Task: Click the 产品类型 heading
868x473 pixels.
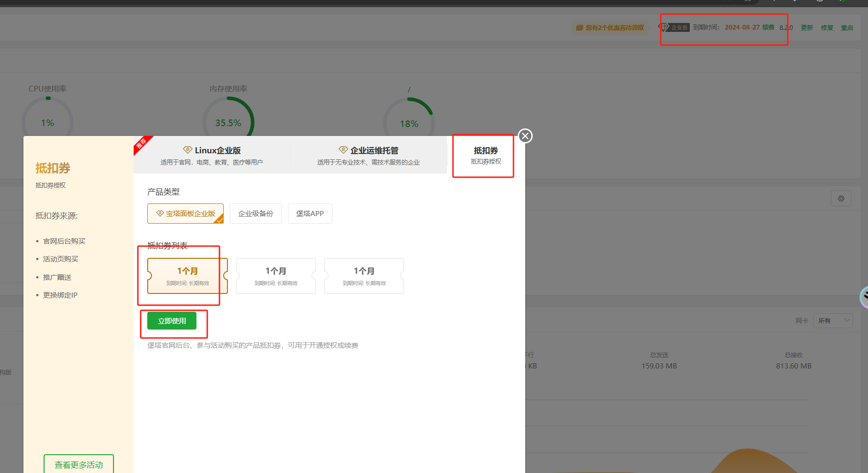Action: coord(163,192)
